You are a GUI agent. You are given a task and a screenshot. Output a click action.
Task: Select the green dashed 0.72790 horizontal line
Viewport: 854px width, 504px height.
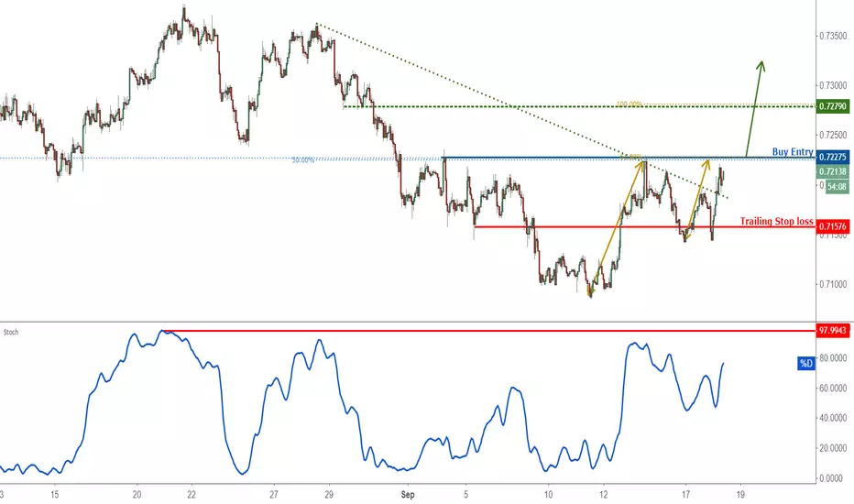coord(580,106)
